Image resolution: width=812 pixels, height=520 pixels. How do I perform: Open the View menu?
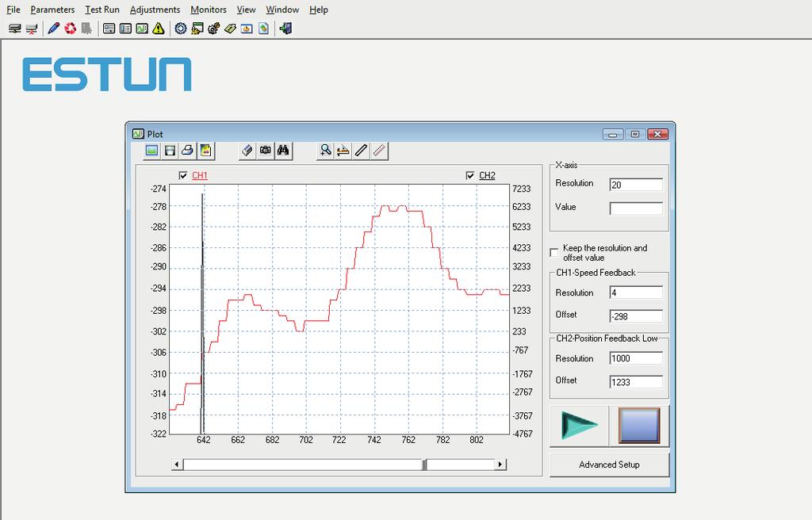tap(246, 10)
